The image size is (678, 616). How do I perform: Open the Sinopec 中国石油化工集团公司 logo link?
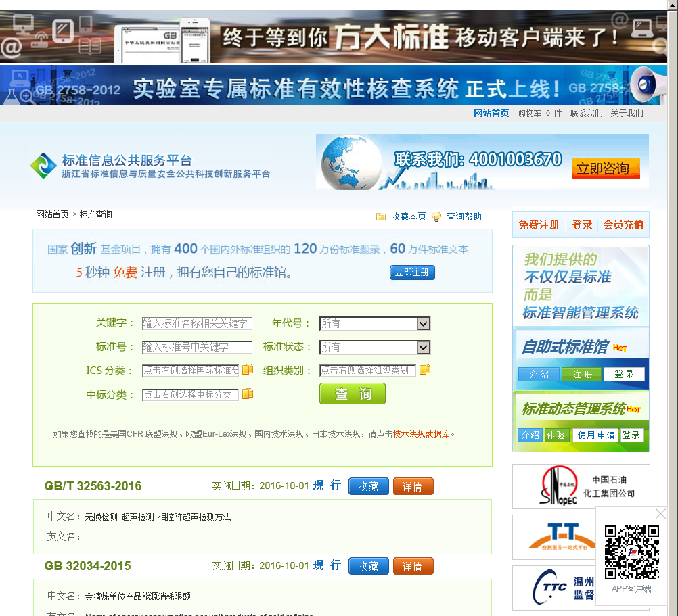pos(581,486)
